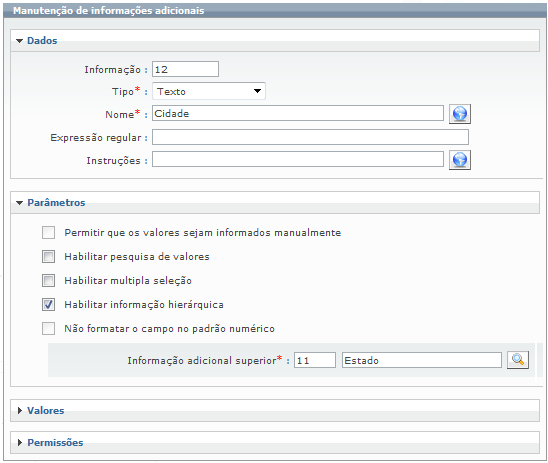Viewport: 548px width, 463px height.
Task: Open the Tipo dropdown showing Texto
Action: click(209, 91)
